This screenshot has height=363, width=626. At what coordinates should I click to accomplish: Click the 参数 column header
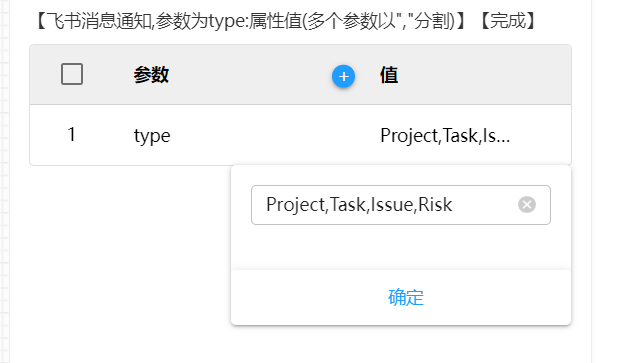point(151,75)
